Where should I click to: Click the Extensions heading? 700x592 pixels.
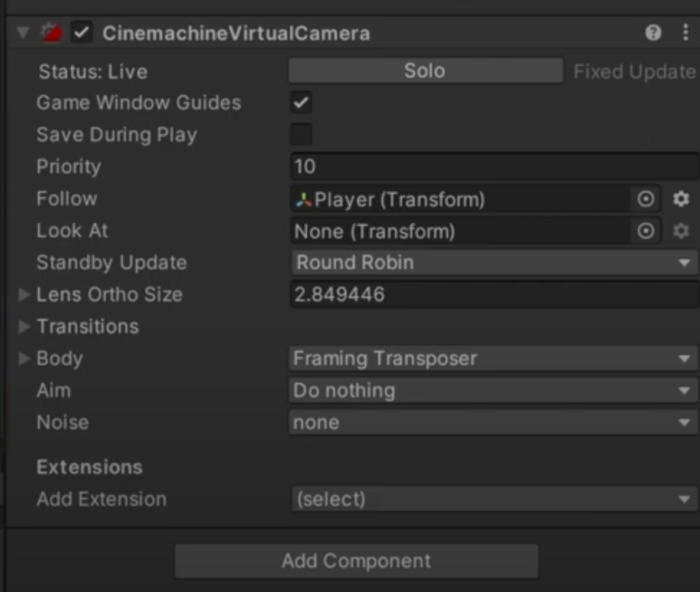(89, 467)
